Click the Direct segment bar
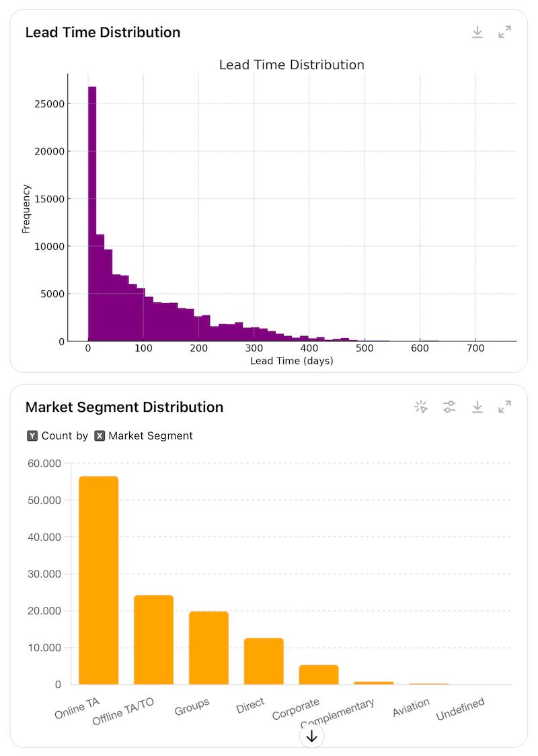 pyautogui.click(x=264, y=661)
